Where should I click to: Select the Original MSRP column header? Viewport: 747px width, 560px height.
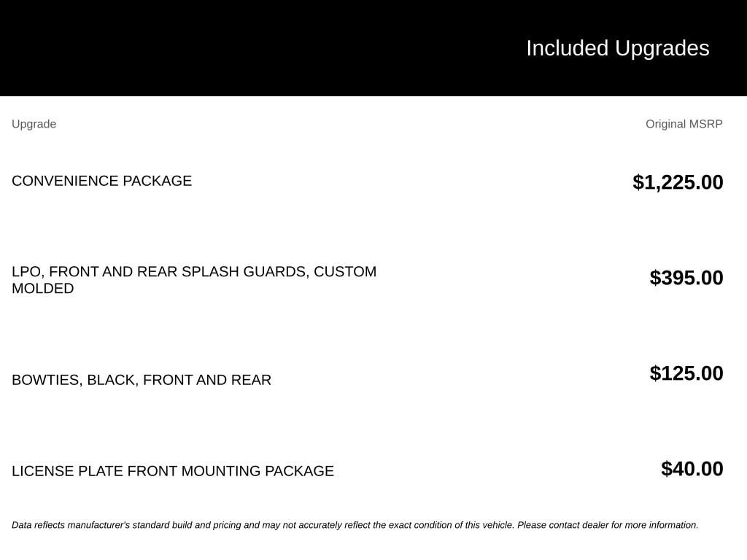click(684, 124)
